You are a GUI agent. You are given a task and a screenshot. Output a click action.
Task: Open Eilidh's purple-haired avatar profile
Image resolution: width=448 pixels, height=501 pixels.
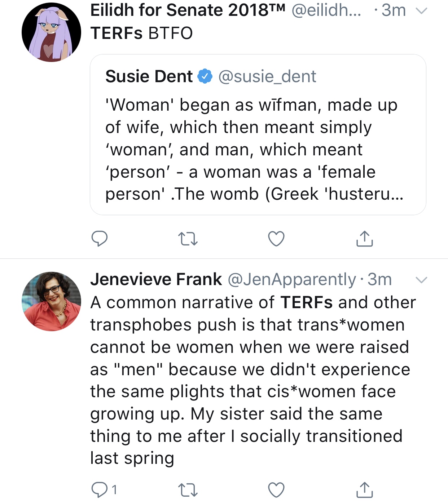tap(51, 32)
